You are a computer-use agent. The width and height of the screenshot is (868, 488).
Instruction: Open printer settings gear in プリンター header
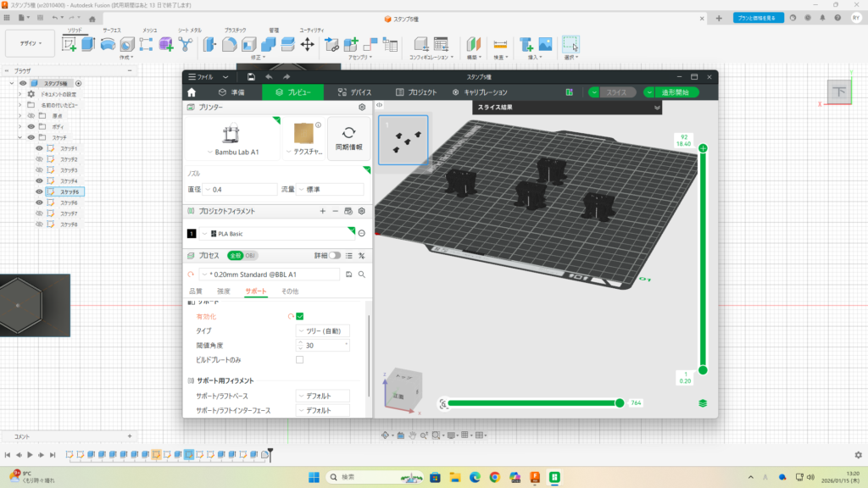[362, 108]
